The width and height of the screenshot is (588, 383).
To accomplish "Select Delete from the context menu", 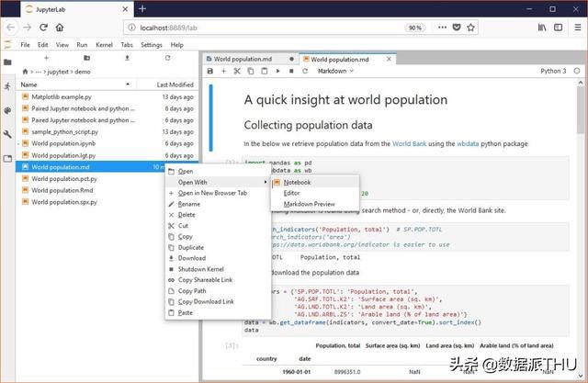I will click(219, 215).
